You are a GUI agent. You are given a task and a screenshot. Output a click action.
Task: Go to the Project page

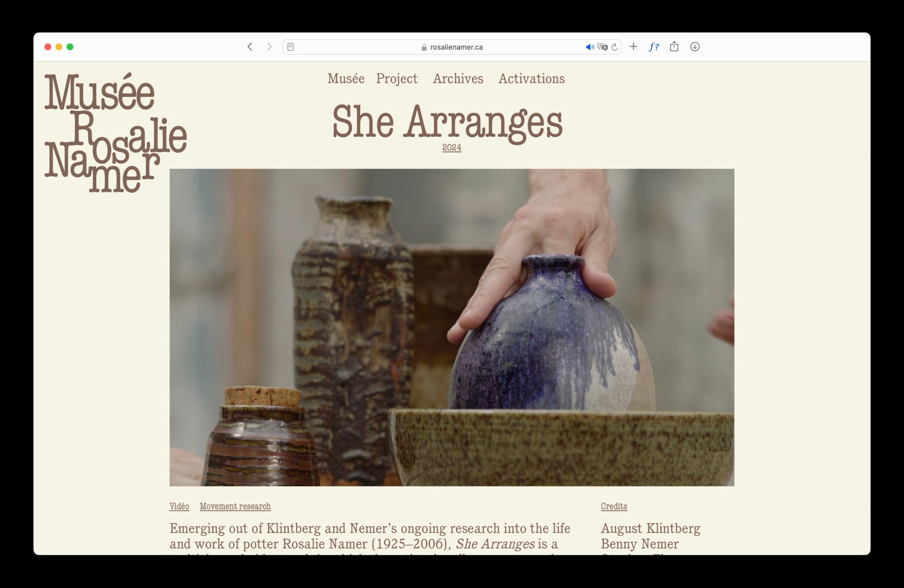tap(396, 79)
